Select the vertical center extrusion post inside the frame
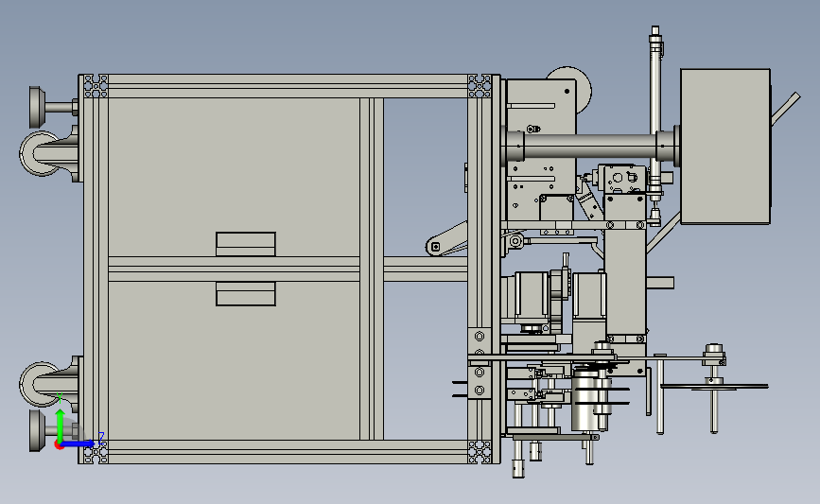The width and height of the screenshot is (820, 504). 372,269
